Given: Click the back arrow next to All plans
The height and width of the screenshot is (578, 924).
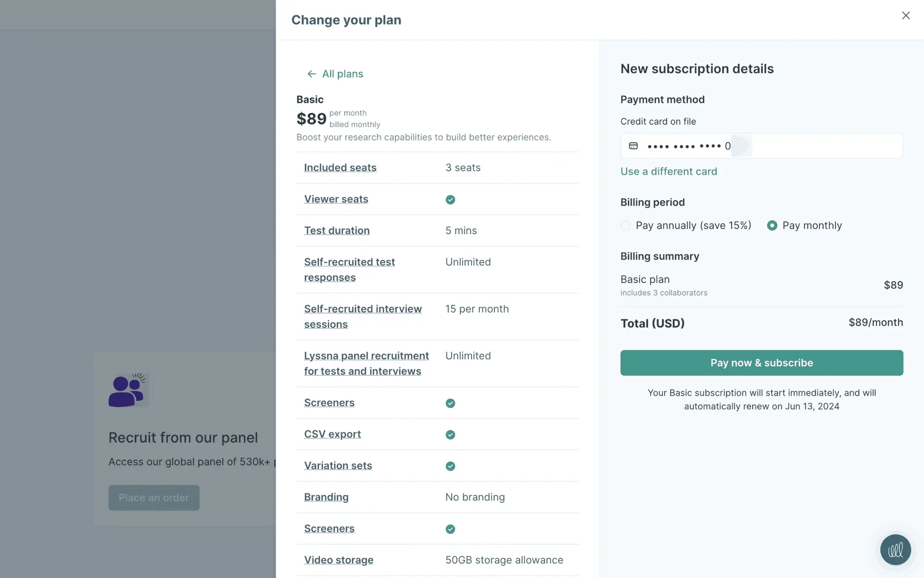Looking at the screenshot, I should coord(311,74).
